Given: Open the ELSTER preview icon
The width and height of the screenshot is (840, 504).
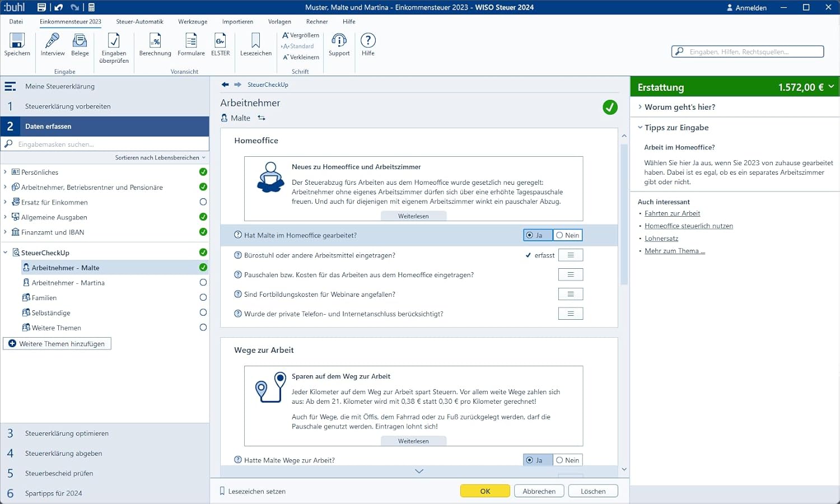Looking at the screenshot, I should pos(220,45).
